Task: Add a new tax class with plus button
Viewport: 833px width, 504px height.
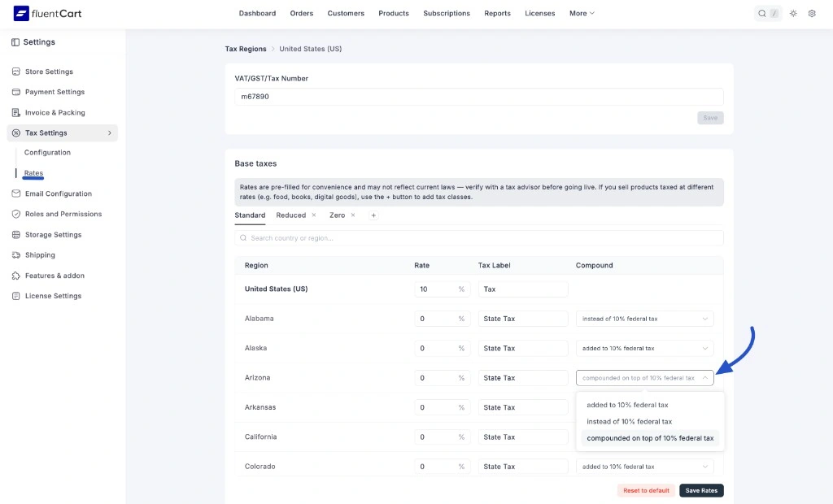Action: pyautogui.click(x=373, y=215)
